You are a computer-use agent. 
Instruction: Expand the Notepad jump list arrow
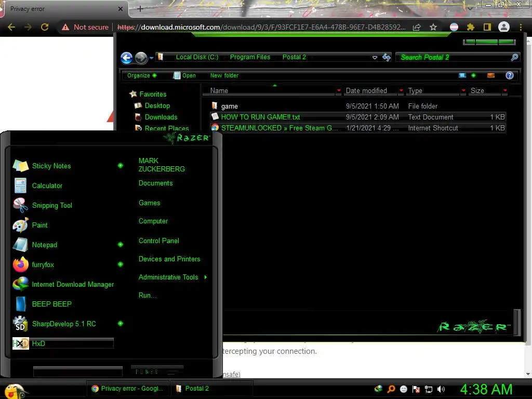click(120, 244)
